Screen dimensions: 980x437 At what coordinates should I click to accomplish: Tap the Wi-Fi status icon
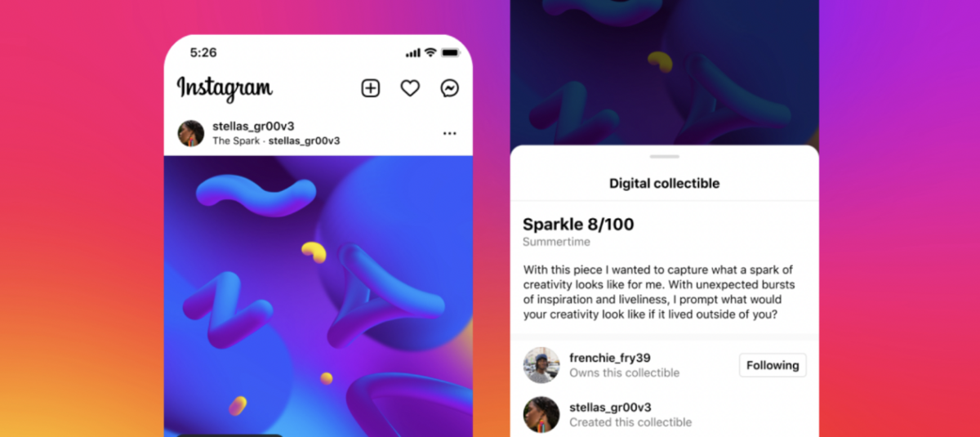(430, 52)
